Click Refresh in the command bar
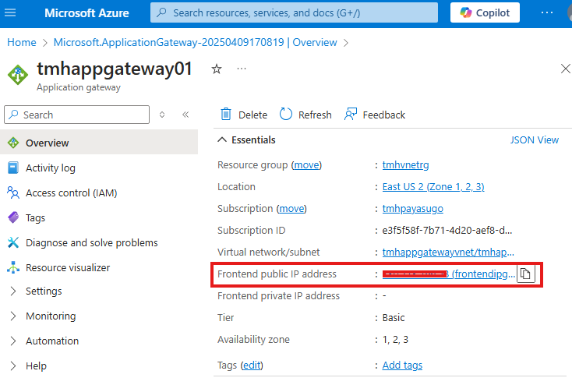The image size is (572, 392). 305,115
